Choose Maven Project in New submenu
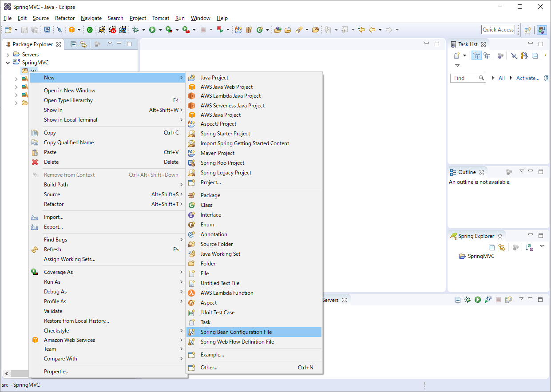The height and width of the screenshot is (392, 551). tap(254, 153)
